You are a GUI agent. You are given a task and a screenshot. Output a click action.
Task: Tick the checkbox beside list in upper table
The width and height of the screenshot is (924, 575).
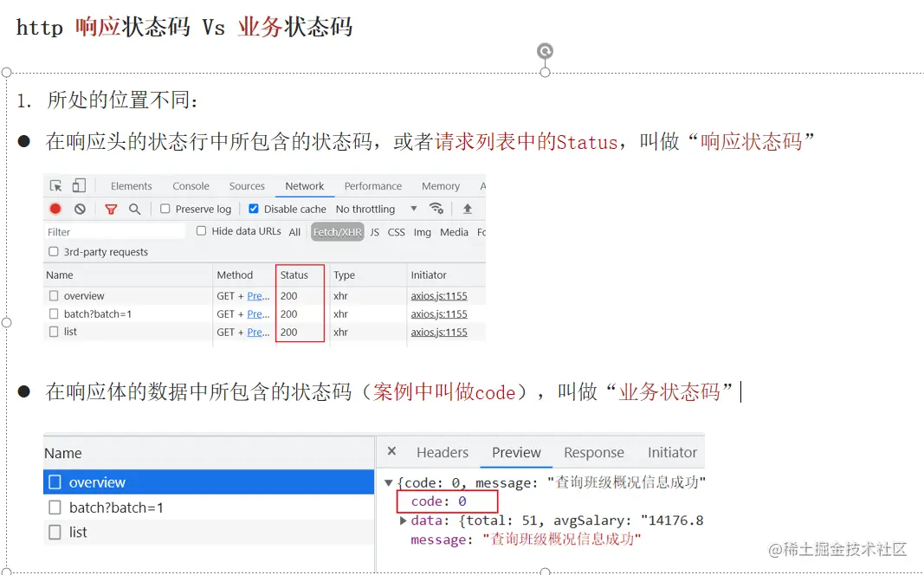(54, 332)
